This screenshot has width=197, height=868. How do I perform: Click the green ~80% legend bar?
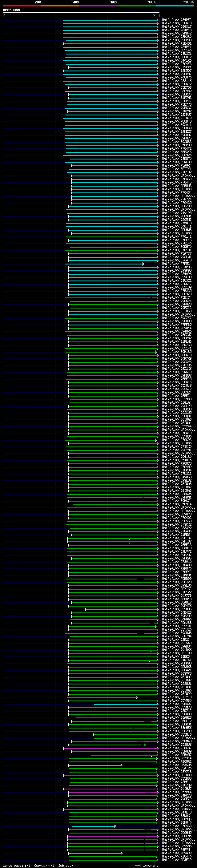tap(136, 6)
